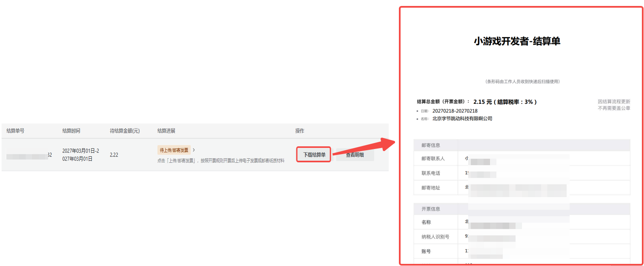Click the large red arrow pointing at the statement
Viewport: 644px width, 266px height.
(x=364, y=148)
